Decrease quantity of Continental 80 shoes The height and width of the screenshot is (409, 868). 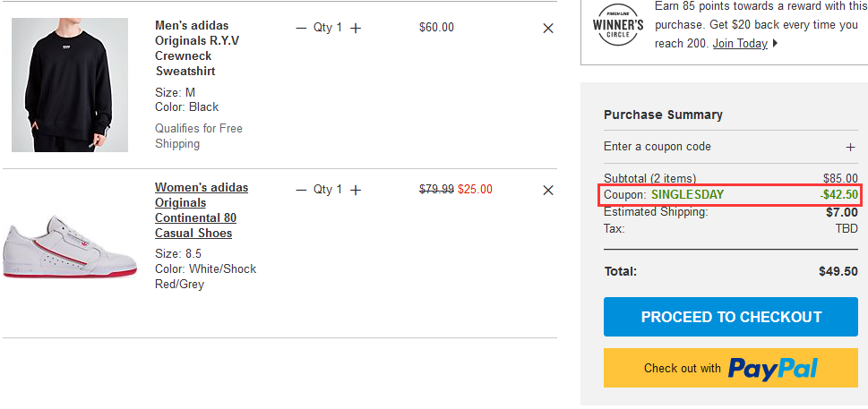point(301,190)
